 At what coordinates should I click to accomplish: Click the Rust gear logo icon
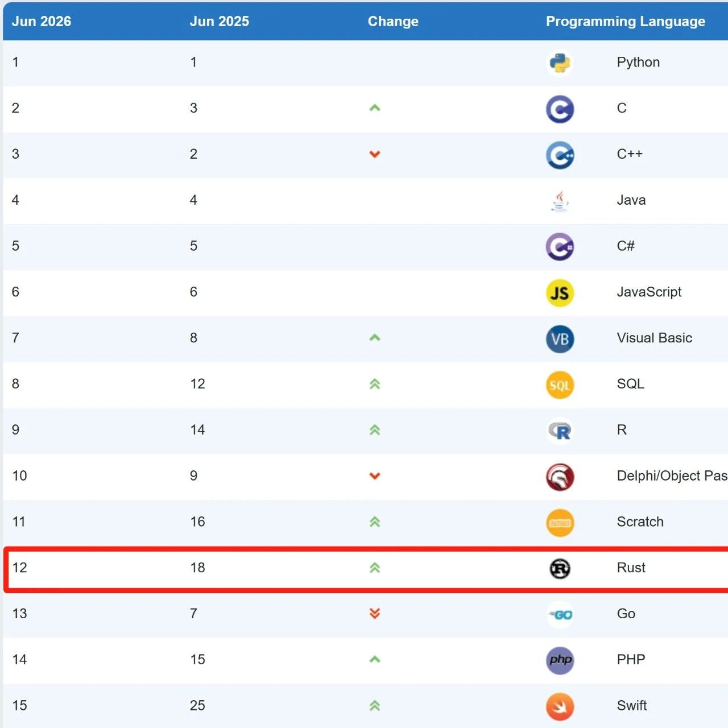tap(560, 569)
